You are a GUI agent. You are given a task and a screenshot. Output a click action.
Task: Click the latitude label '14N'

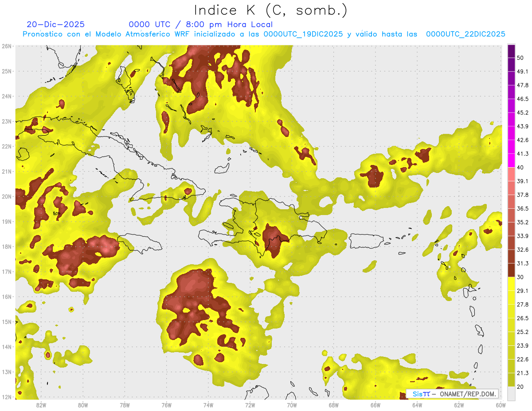tap(7, 347)
